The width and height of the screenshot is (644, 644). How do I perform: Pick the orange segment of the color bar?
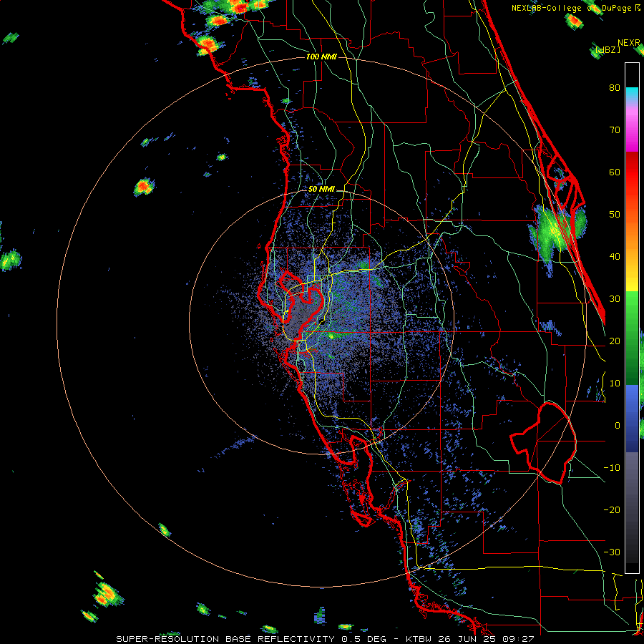point(632,234)
